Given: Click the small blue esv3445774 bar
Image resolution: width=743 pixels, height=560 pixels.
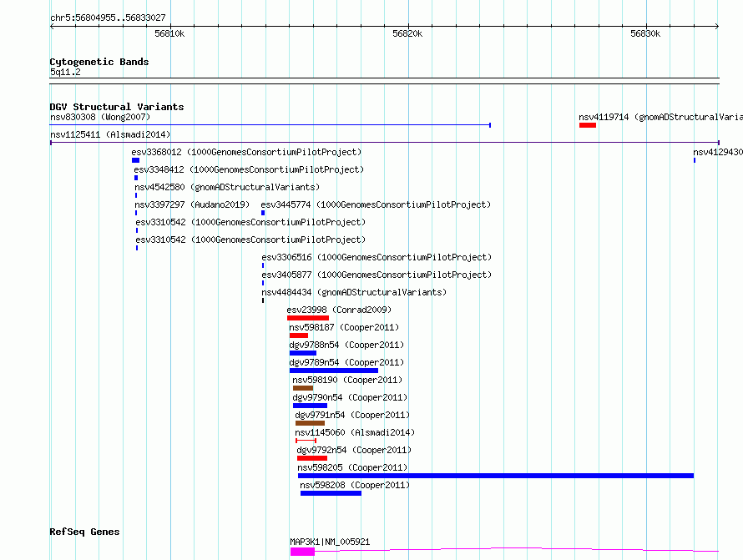Looking at the screenshot, I should pos(263,213).
